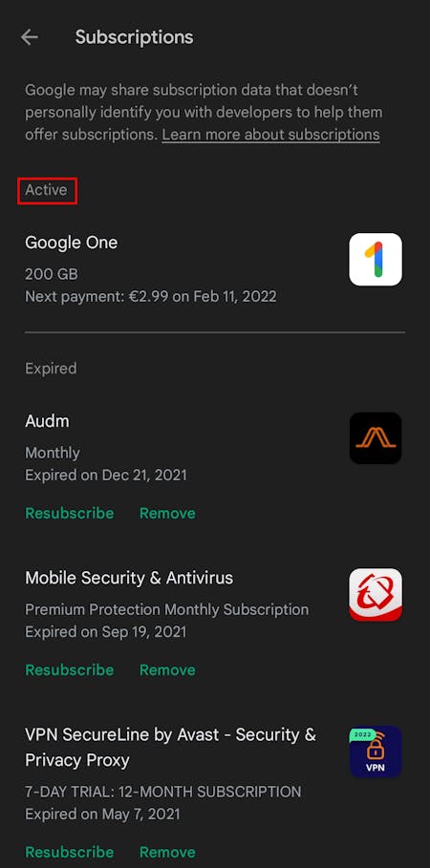Tap the Google One next payment line

pos(151,297)
